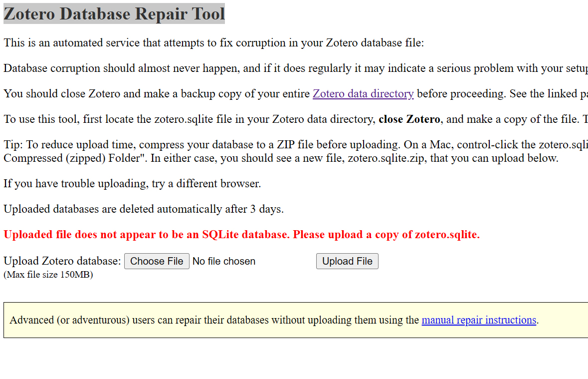Follow the manual repair instructions link
Image resolution: width=588 pixels, height=379 pixels.
coord(478,320)
